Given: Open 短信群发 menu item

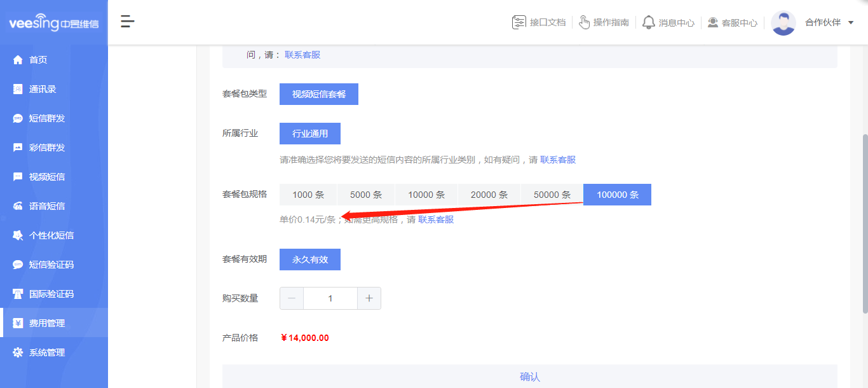Looking at the screenshot, I should 54,118.
